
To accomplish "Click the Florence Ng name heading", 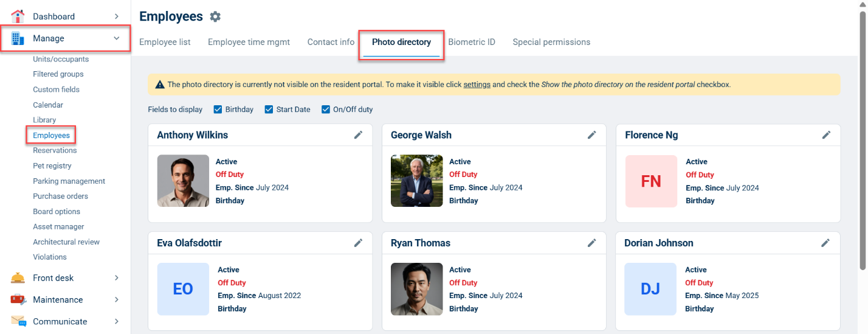I will (652, 135).
